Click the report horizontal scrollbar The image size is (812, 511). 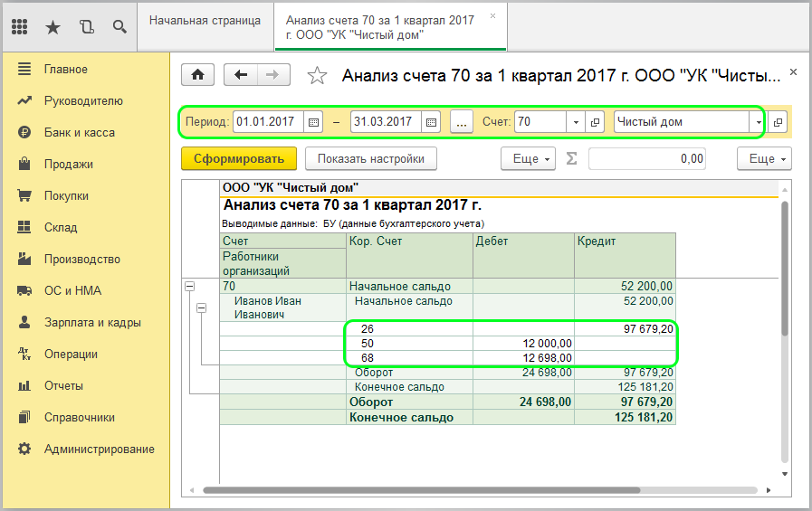click(x=422, y=490)
